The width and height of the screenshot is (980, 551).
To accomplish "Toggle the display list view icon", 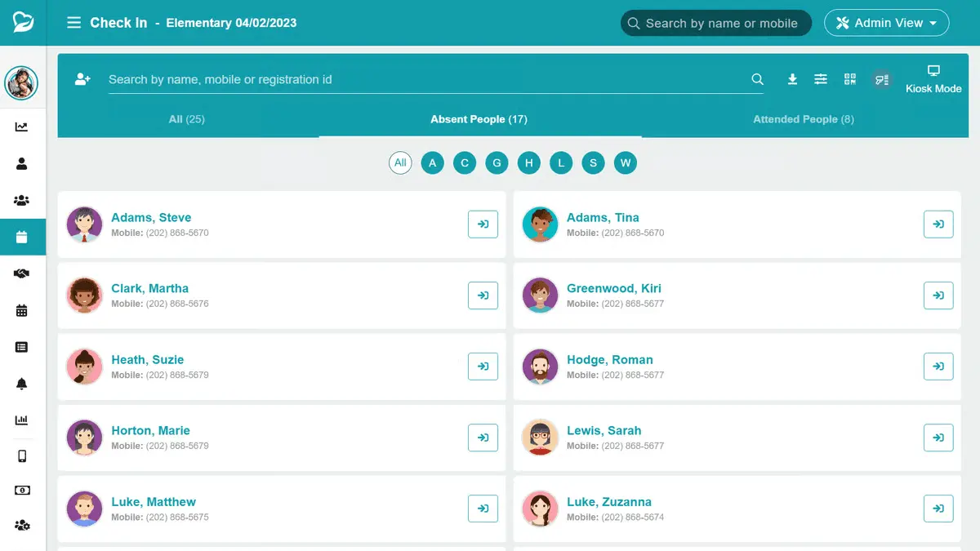I will (x=881, y=79).
